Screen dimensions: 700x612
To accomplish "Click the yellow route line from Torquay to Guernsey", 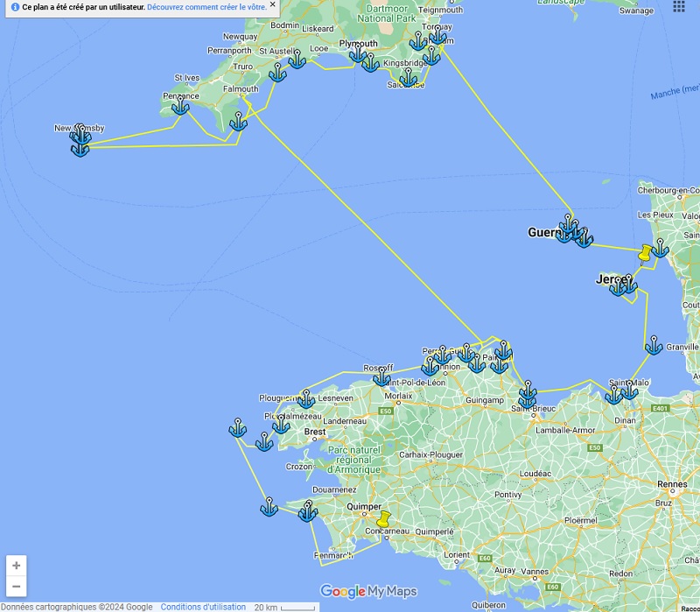I will [x=507, y=132].
